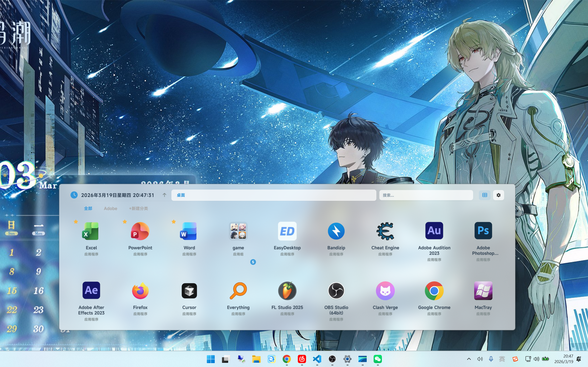Image resolution: width=588 pixels, height=367 pixels.
Task: Select day 16 on the calendar widget
Action: click(38, 291)
